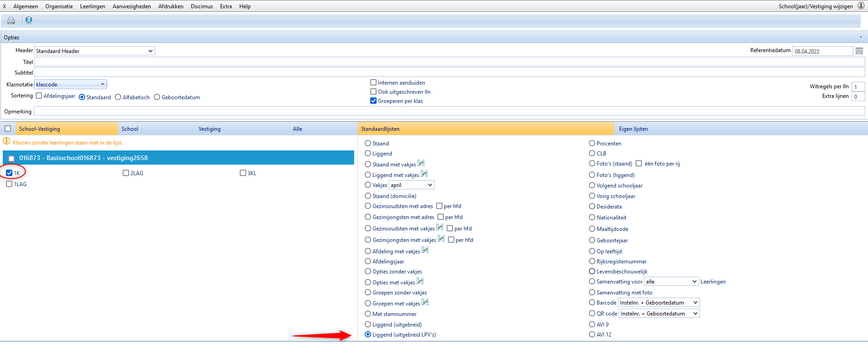Click the chart icon beside Groepen met vakjes

click(x=425, y=302)
